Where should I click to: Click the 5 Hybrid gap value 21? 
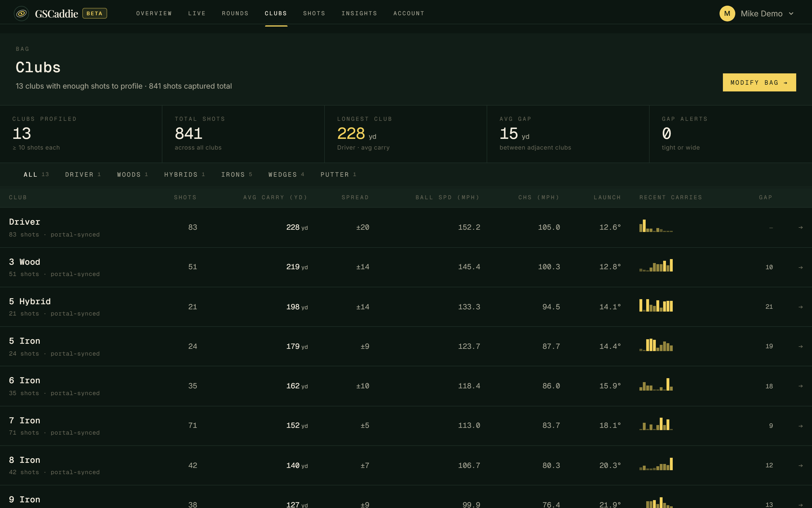tap(769, 307)
